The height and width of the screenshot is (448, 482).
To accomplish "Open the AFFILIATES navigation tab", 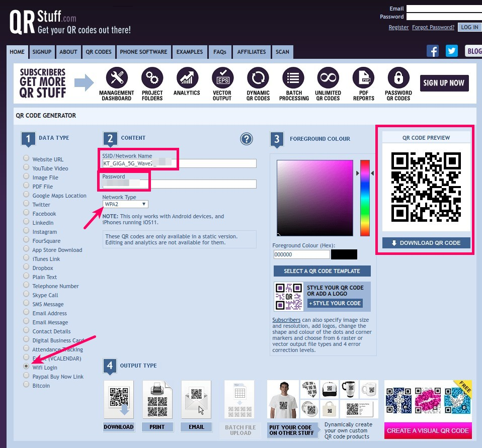I will tap(252, 52).
